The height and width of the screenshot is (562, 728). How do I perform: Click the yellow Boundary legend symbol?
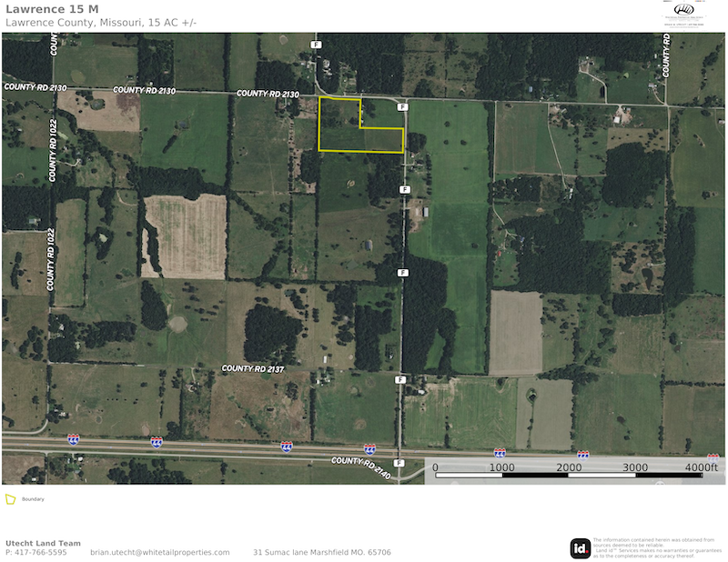click(x=11, y=499)
